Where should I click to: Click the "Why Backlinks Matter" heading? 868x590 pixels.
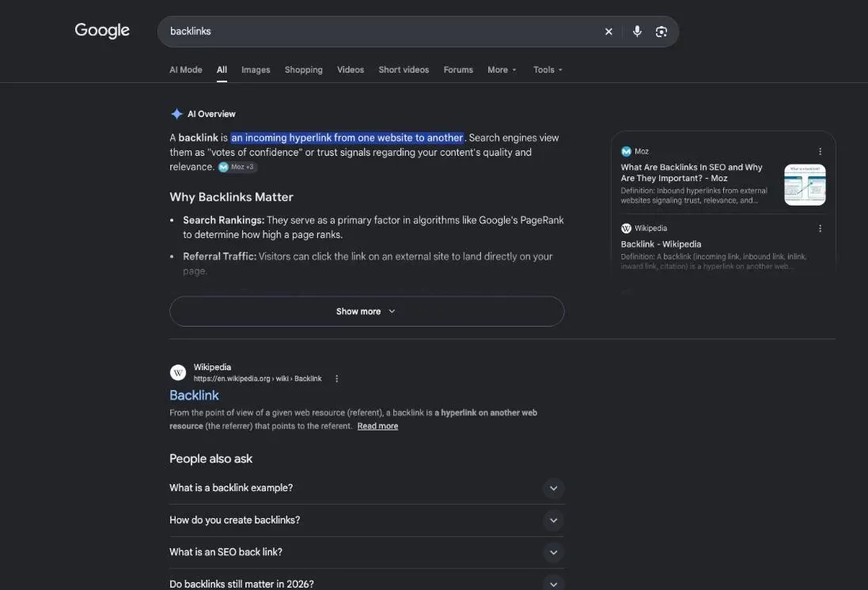[x=231, y=197]
